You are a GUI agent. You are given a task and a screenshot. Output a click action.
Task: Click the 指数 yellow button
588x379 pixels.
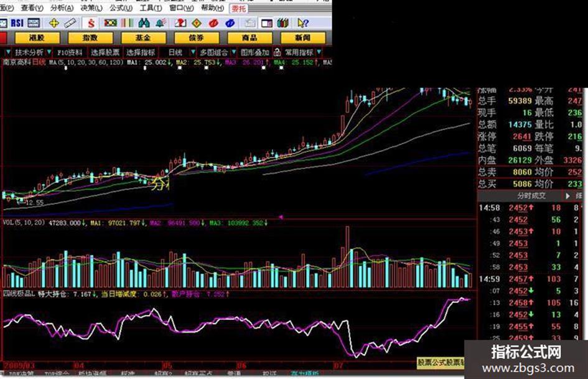pyautogui.click(x=90, y=38)
